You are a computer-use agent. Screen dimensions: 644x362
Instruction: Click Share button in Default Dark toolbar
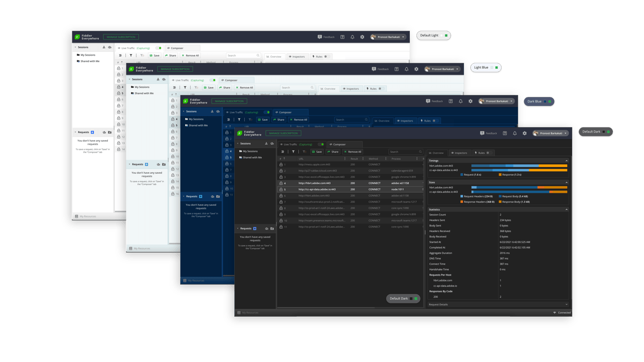point(333,152)
